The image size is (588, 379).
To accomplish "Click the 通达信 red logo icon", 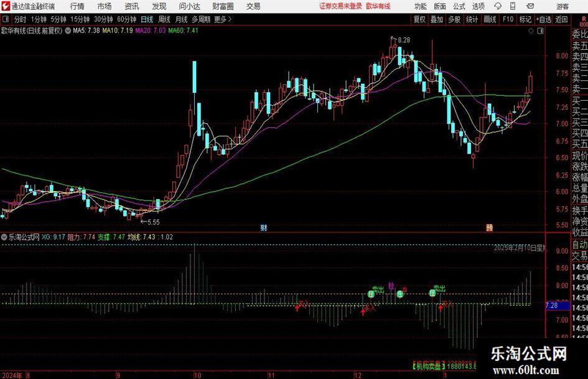I will click(5, 6).
